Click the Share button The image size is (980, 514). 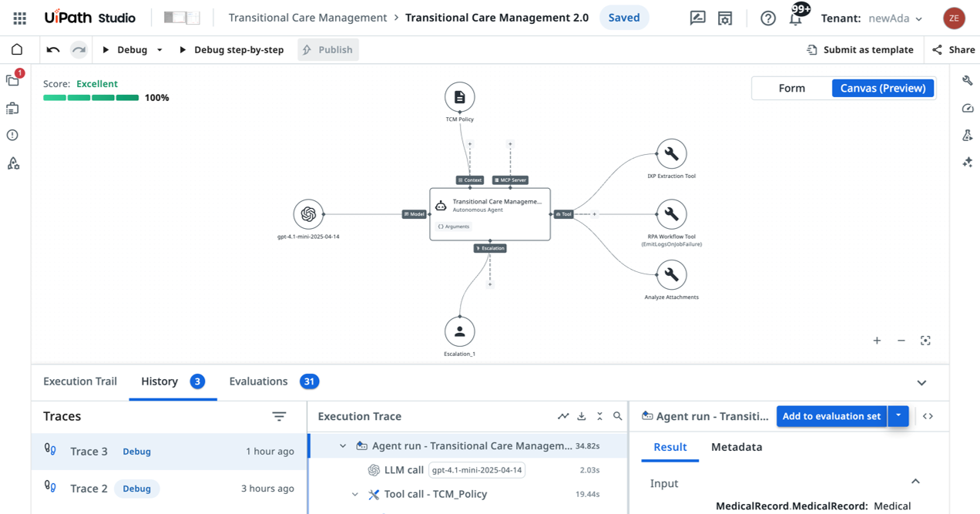coord(954,49)
